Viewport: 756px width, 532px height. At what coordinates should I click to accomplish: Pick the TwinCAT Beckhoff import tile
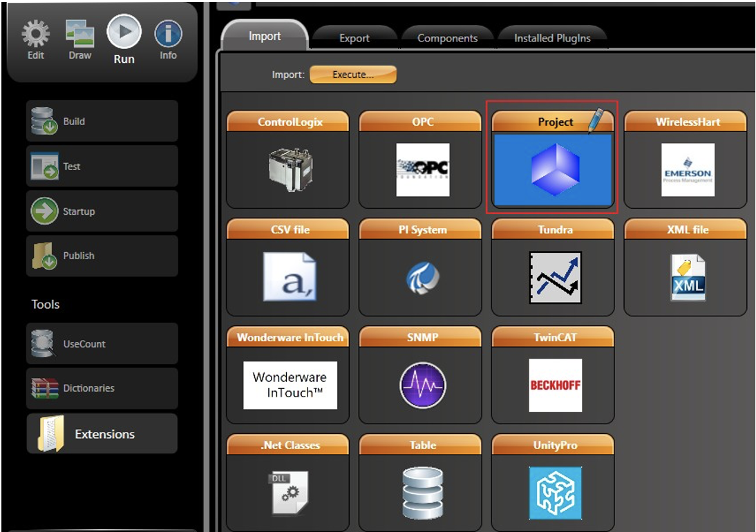[x=555, y=386]
